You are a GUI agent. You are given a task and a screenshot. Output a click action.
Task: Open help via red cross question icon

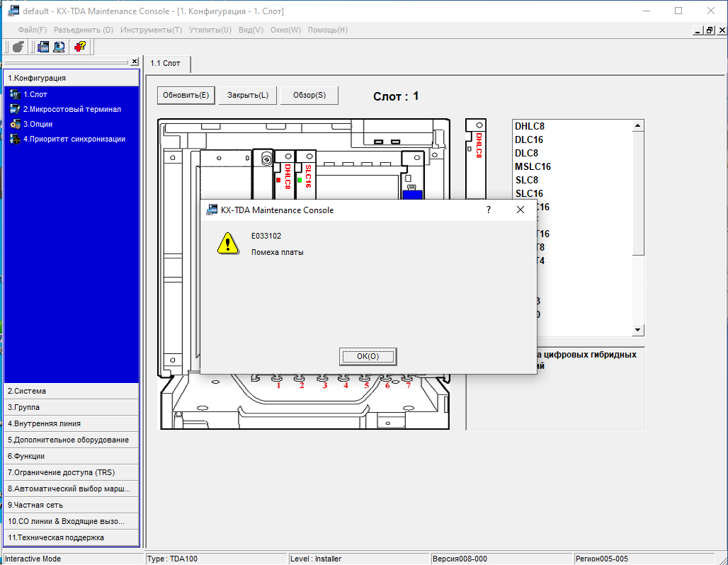(80, 47)
